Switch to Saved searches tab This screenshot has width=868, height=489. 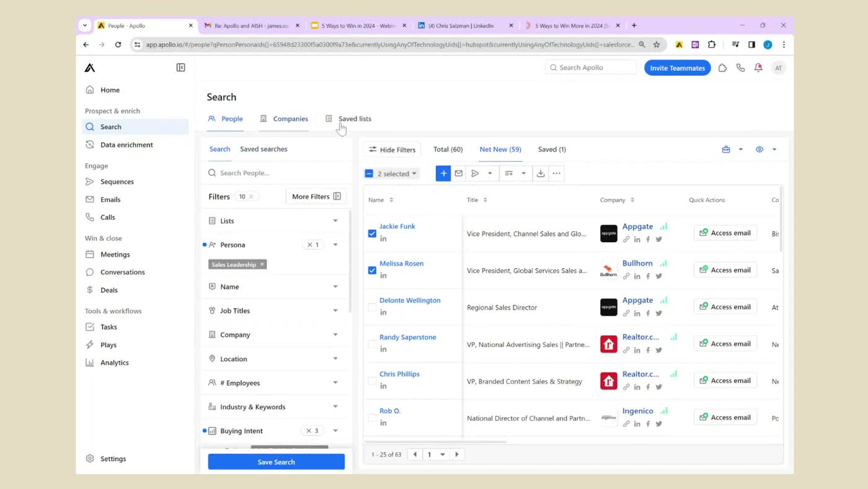coord(263,149)
